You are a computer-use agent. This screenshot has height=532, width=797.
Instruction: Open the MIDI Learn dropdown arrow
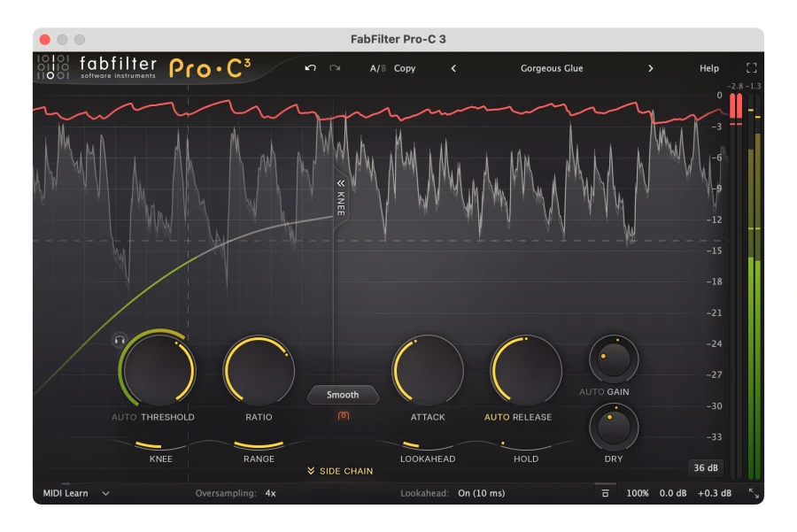click(x=105, y=493)
